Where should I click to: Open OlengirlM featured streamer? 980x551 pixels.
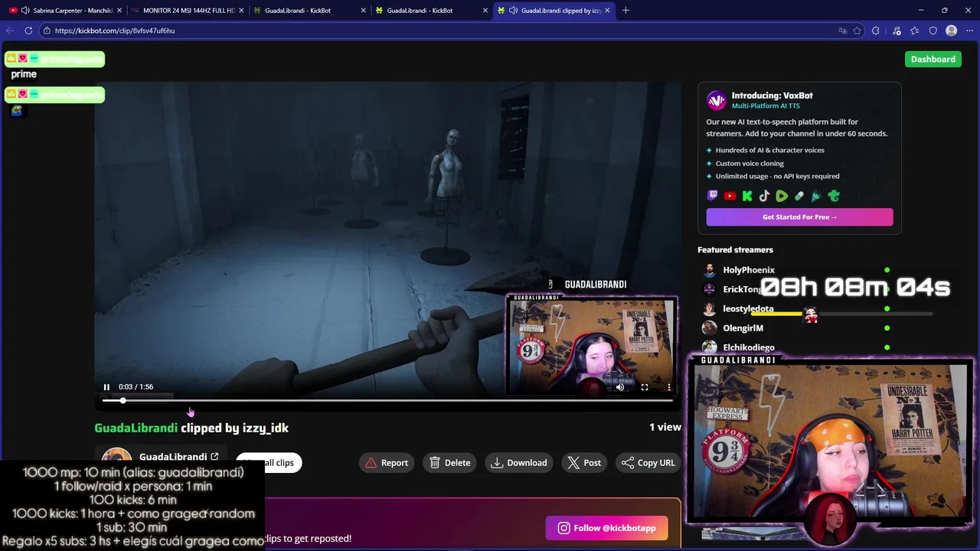pyautogui.click(x=743, y=328)
